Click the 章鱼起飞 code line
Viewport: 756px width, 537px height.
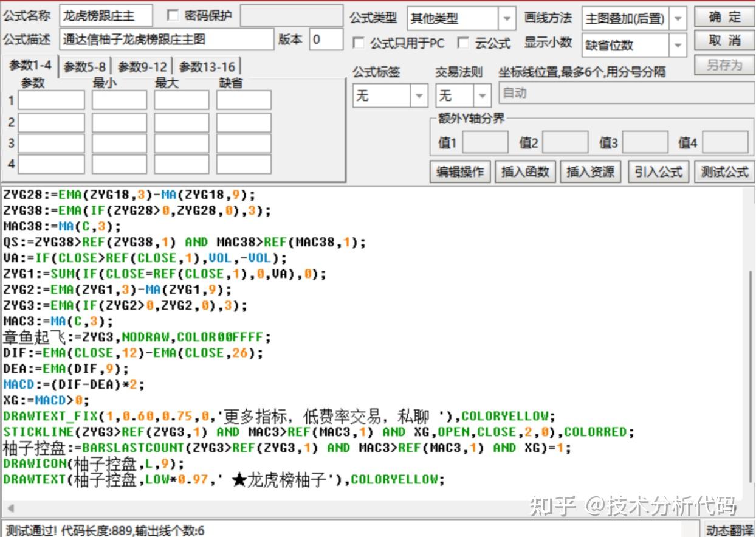tap(137, 337)
